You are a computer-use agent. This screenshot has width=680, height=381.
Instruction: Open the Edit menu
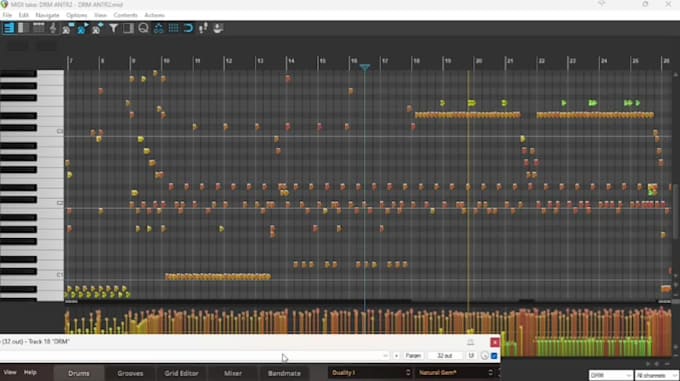[23, 15]
